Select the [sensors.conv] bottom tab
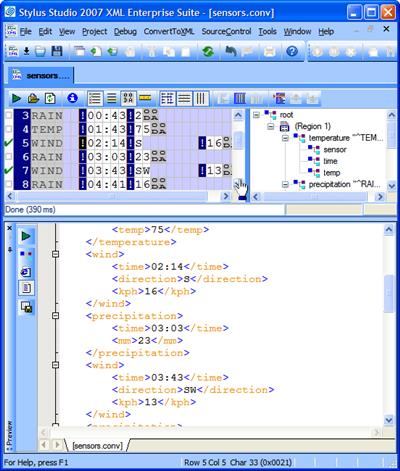Viewport: 400px width, 471px height. coord(97,446)
